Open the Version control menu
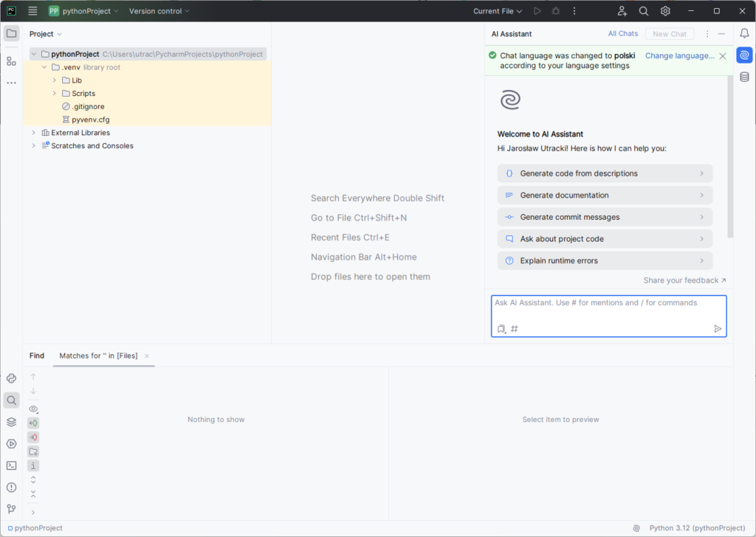 (159, 11)
